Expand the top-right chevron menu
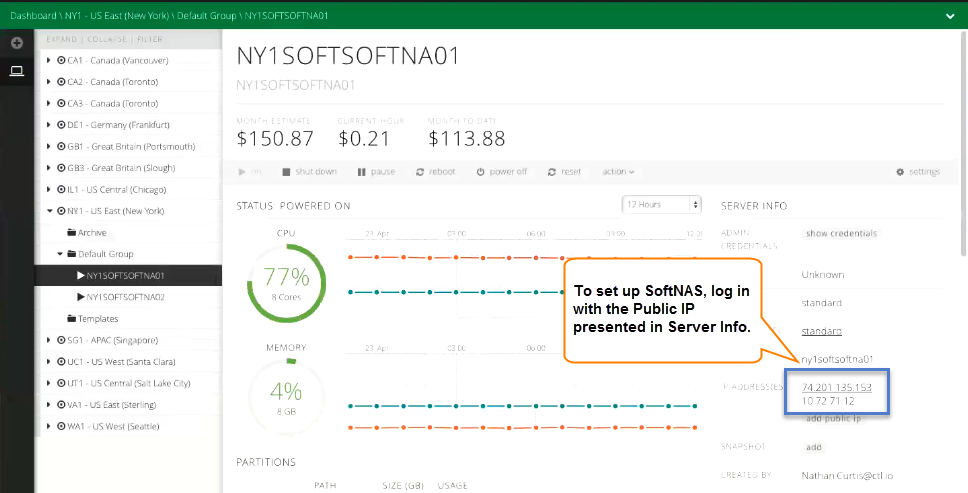968x493 pixels. pos(950,16)
